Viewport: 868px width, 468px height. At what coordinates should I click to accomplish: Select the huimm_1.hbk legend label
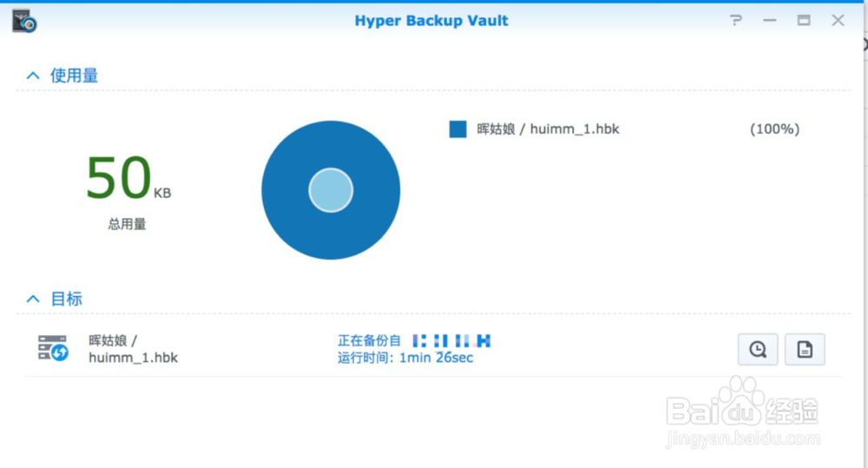pyautogui.click(x=548, y=129)
